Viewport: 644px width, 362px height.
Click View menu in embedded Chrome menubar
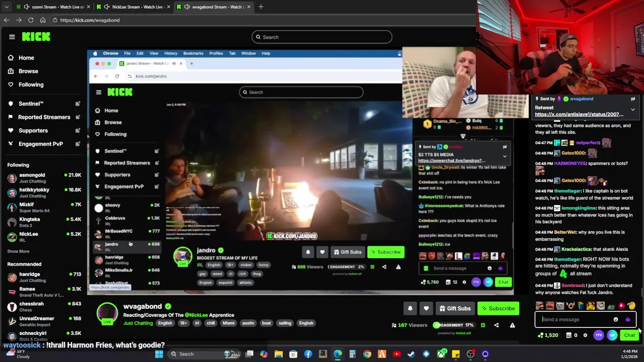coord(154,53)
